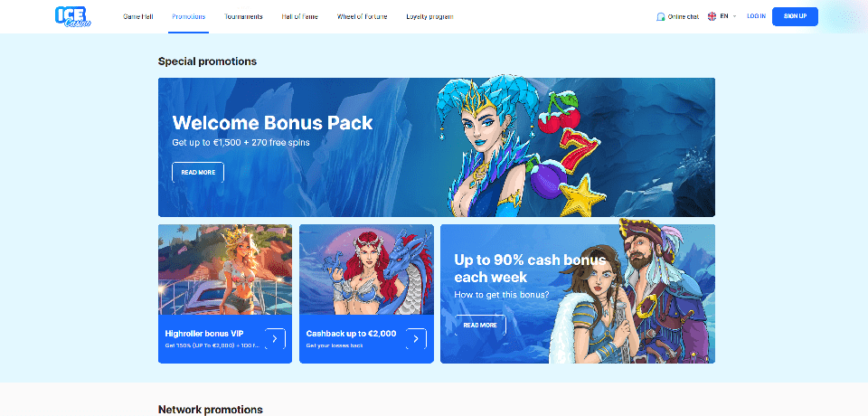Open the Wheel of Fortune page
The width and height of the screenshot is (868, 416).
(x=362, y=16)
